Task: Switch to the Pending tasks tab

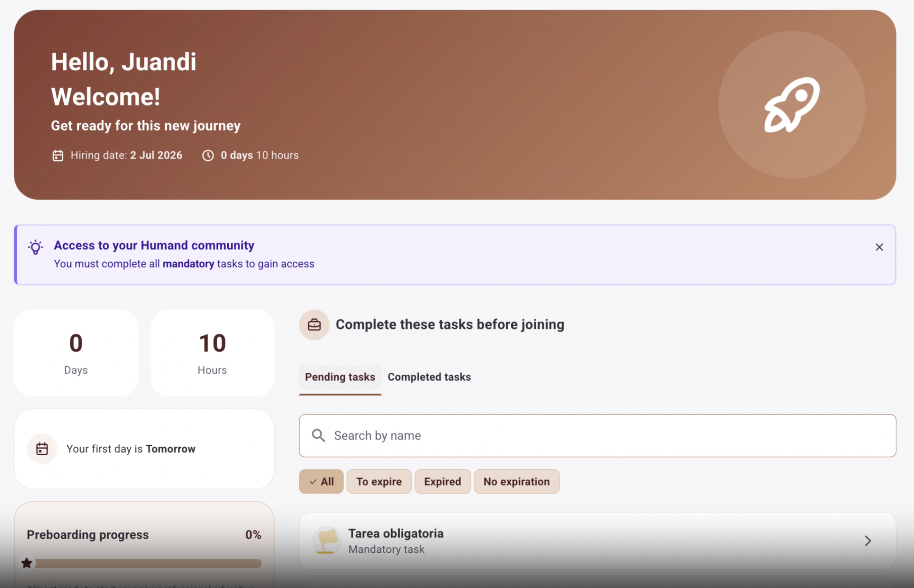Action: (x=340, y=377)
